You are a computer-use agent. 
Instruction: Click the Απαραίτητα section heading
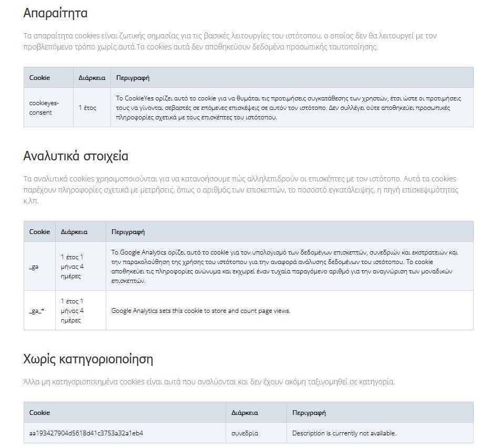(x=55, y=13)
